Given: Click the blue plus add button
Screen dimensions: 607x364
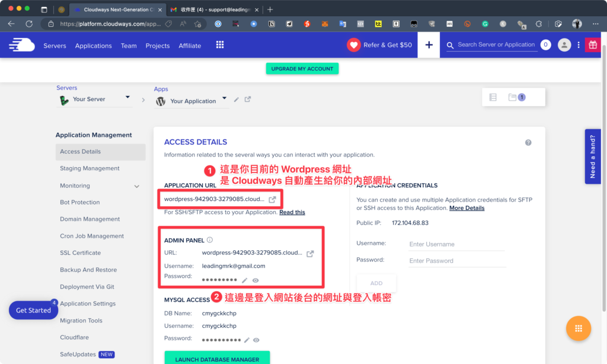Looking at the screenshot, I should point(429,45).
